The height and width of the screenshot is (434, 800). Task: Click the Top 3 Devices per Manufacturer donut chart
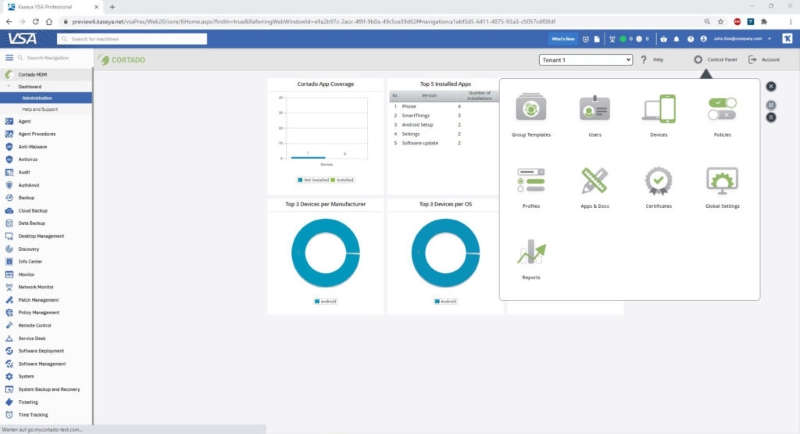(x=326, y=253)
